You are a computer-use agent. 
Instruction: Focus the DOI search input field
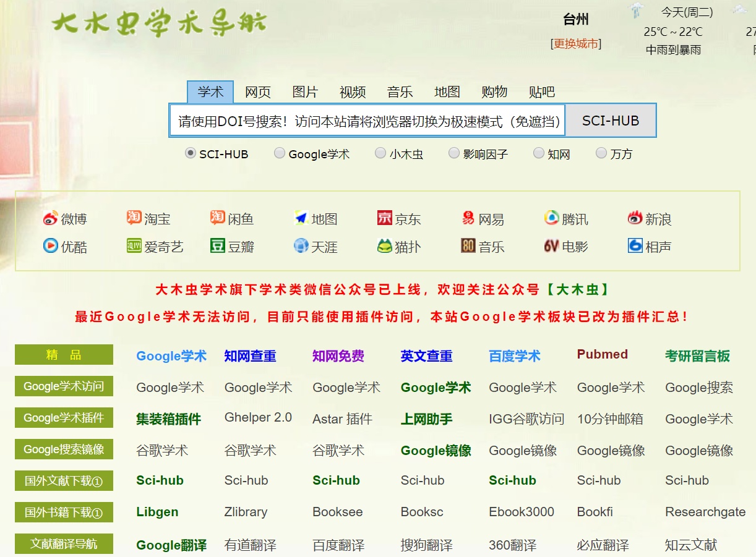coord(367,121)
